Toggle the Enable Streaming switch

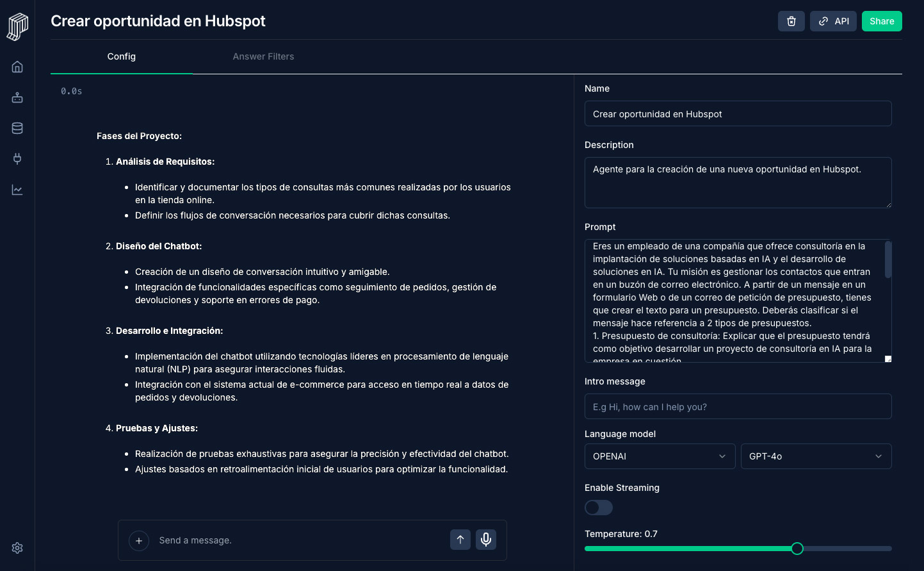coord(599,508)
